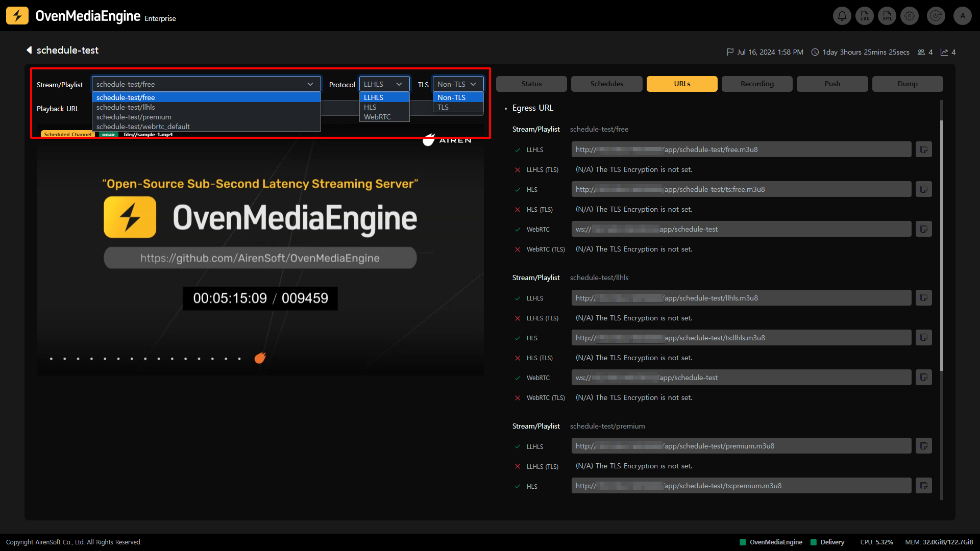Screen dimensions: 980x551
Task: Open the Protocol dropdown
Action: tap(384, 84)
